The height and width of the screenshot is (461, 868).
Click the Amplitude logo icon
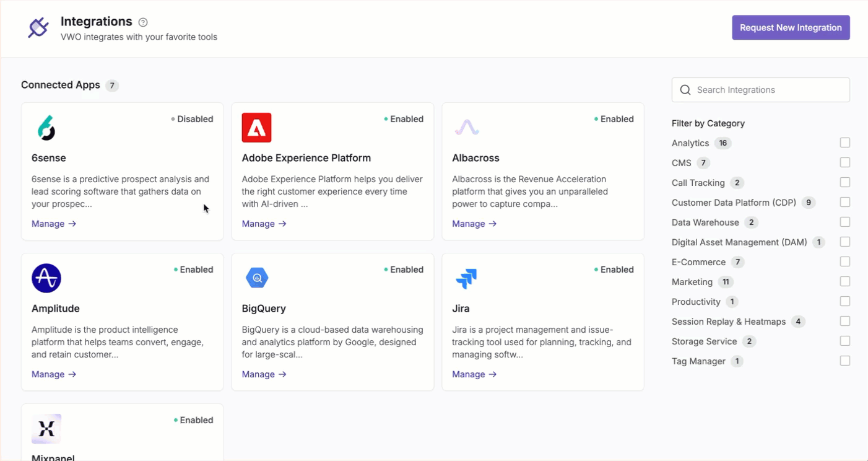[x=46, y=278]
